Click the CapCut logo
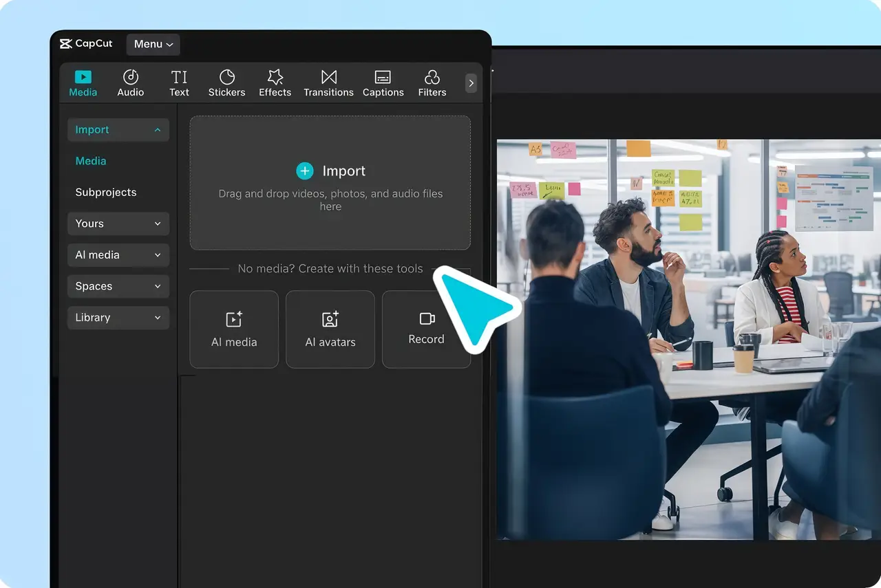Viewport: 881px width, 588px height. 85,43
